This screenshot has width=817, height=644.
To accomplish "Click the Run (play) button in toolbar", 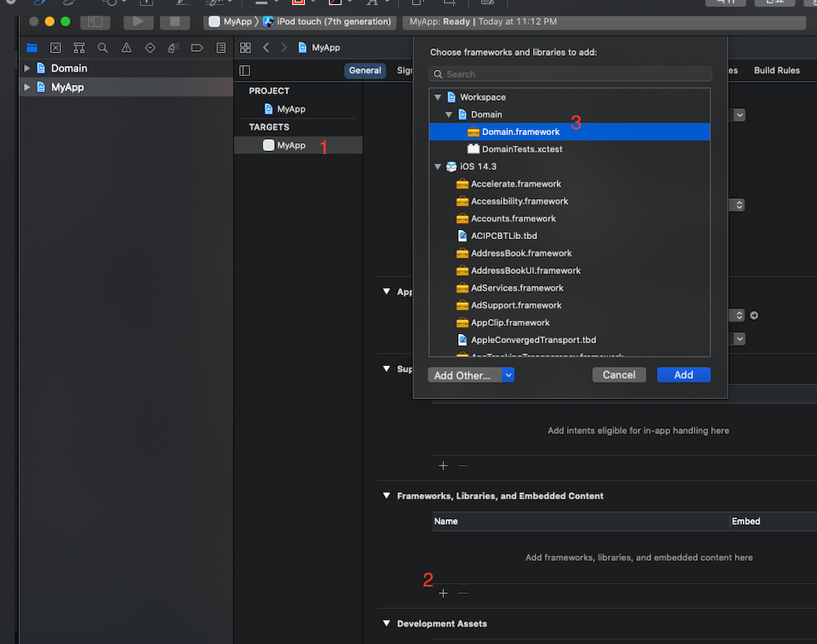I will (138, 22).
